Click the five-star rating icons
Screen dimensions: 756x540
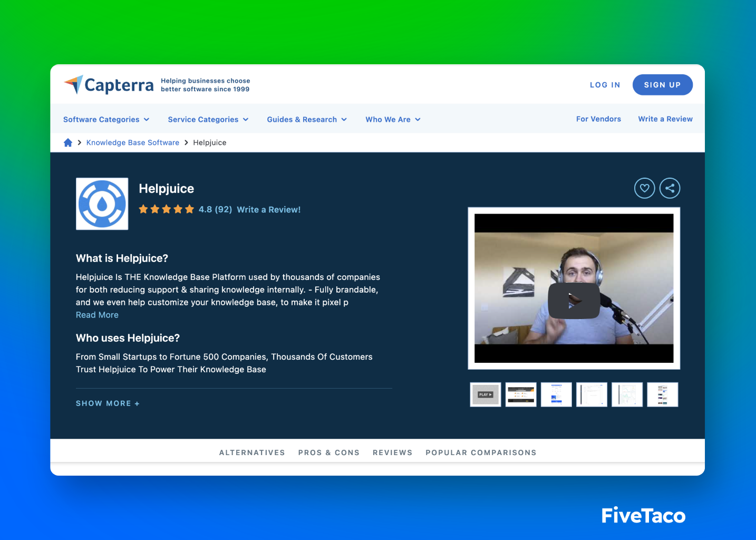[x=167, y=209]
